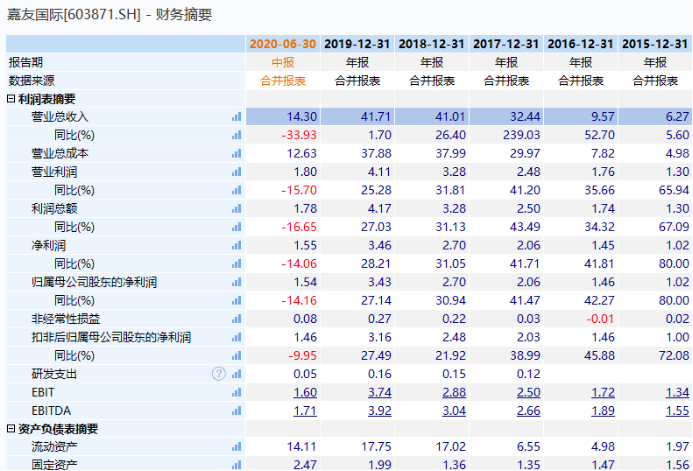Open chart icon for EBITDA row
This screenshot has height=471, width=693.
(x=237, y=411)
